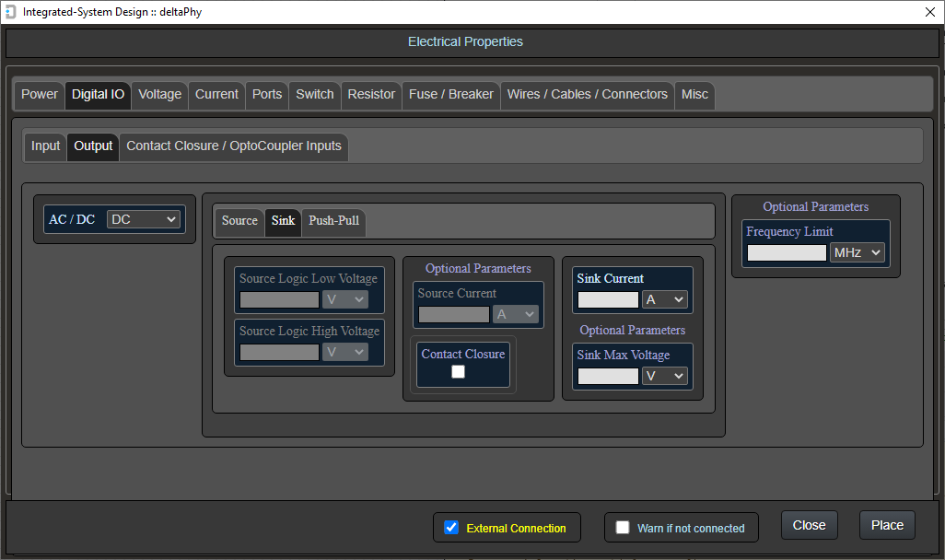Expand the Frequency Limit MHz unit dropdown
Viewport: 945px width, 560px height.
coord(857,252)
